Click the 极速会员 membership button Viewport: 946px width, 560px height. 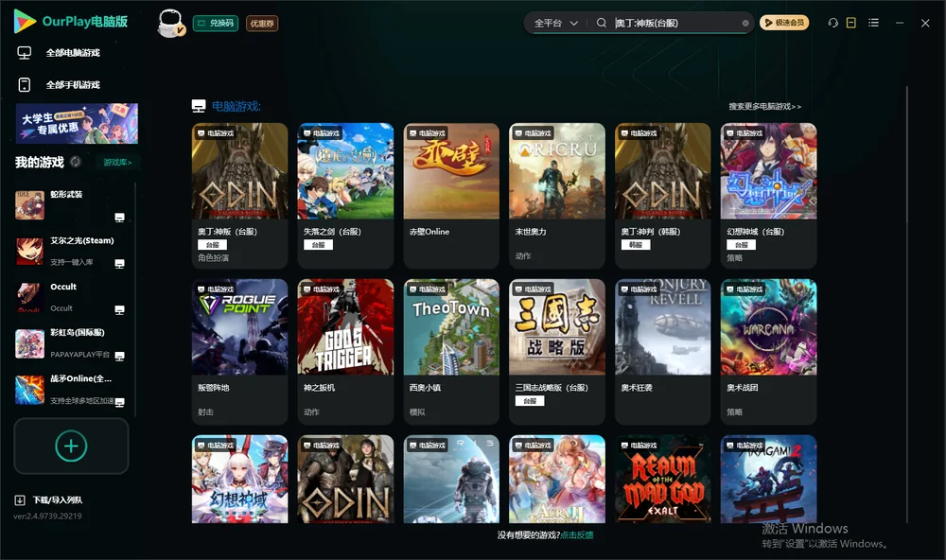(x=784, y=23)
